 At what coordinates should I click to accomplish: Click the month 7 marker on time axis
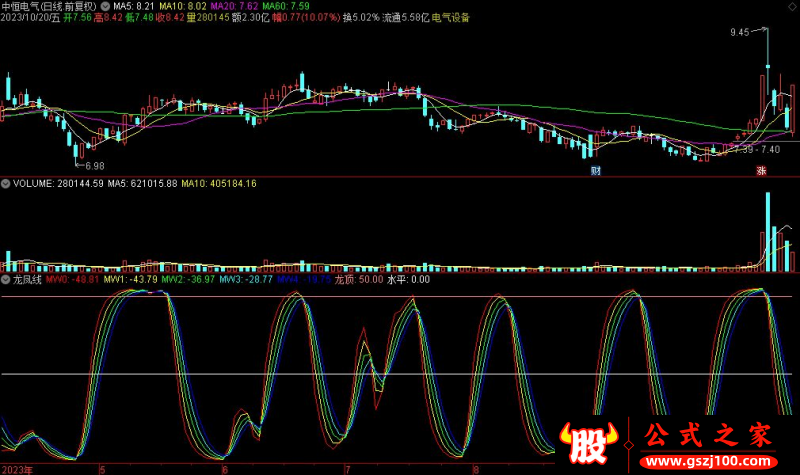tap(347, 470)
